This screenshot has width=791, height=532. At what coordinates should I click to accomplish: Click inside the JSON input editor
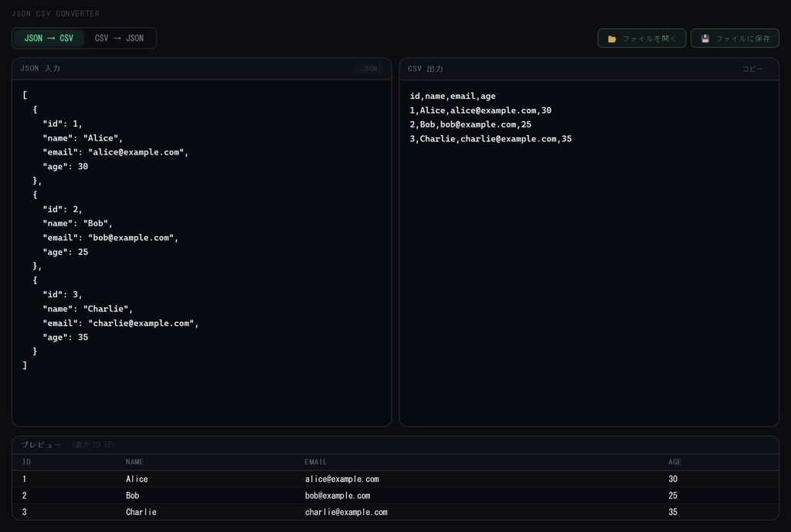(202, 252)
